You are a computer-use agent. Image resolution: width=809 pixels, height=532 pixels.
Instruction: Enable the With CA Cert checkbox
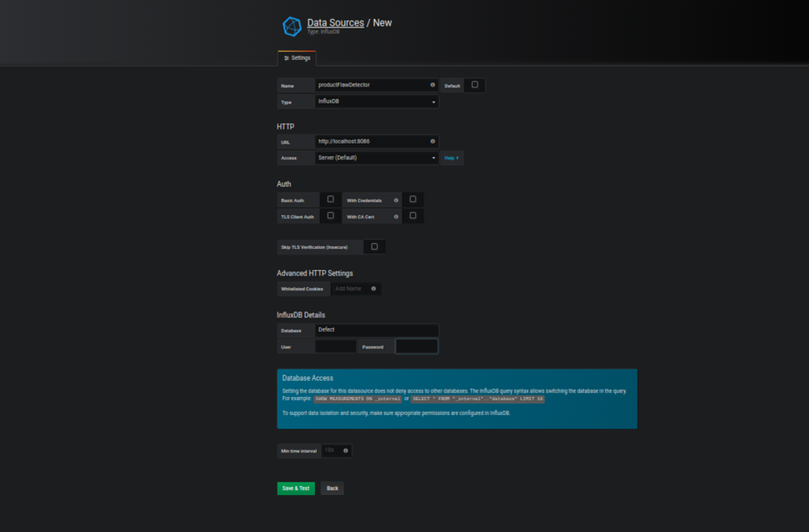(413, 215)
